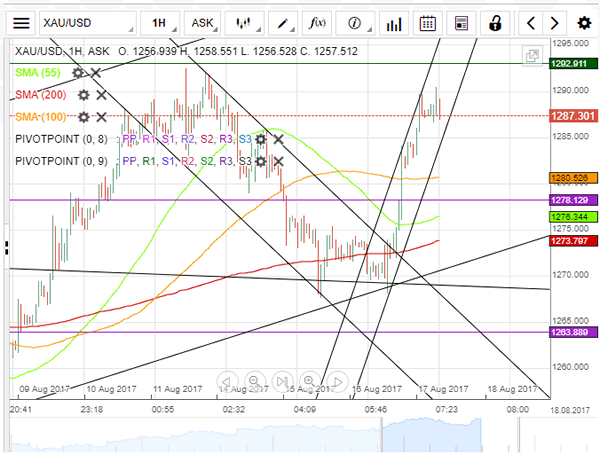Click the bar chart volume icon
The width and height of the screenshot is (600, 455).
click(x=394, y=23)
